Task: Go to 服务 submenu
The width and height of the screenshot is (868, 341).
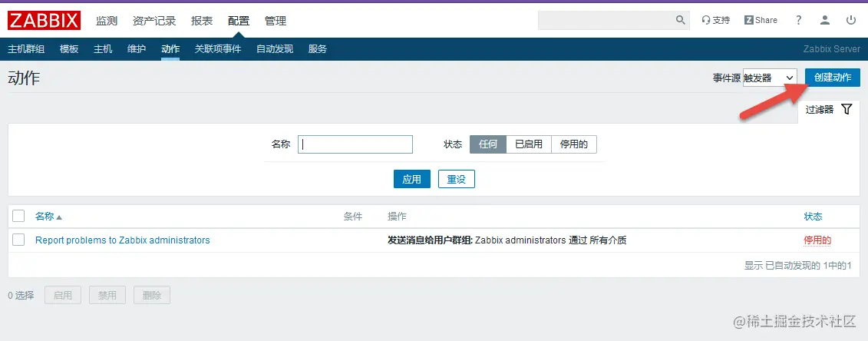Action: (x=318, y=48)
